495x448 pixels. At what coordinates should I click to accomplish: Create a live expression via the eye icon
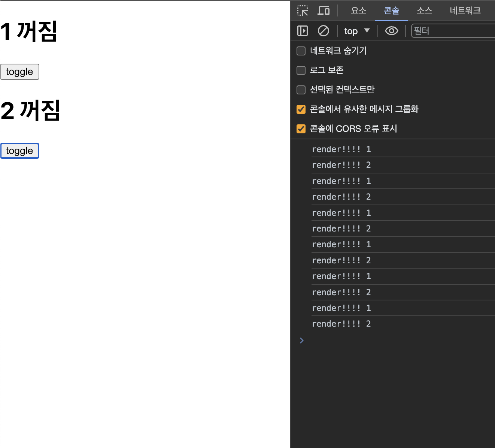391,31
